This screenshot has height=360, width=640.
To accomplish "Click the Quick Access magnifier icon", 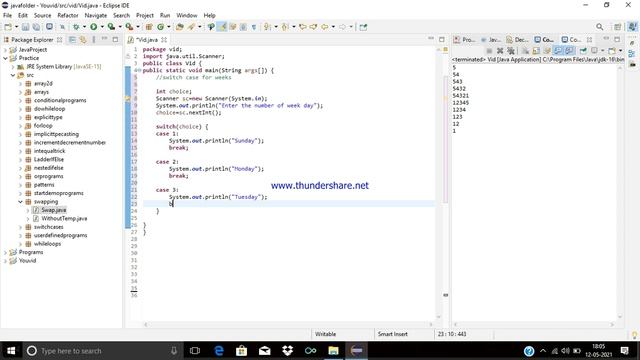I will click(x=599, y=27).
